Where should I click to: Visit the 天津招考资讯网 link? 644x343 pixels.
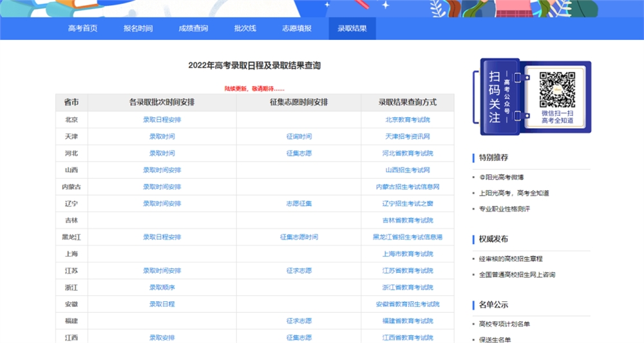tap(407, 136)
